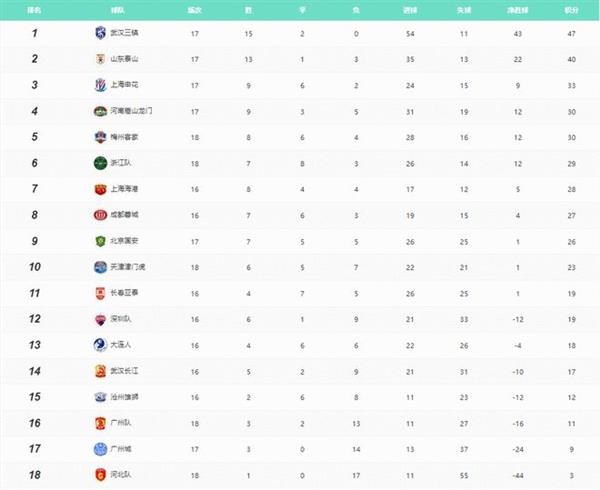This screenshot has height=490, width=600.
Task: Sort by the 净胜球 goal difference header
Action: click(x=518, y=10)
